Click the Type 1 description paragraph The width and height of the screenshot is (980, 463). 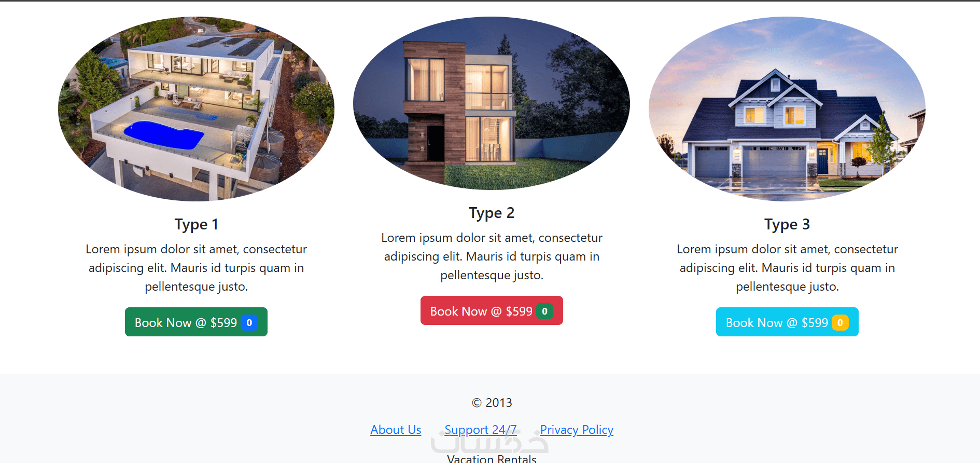(196, 268)
